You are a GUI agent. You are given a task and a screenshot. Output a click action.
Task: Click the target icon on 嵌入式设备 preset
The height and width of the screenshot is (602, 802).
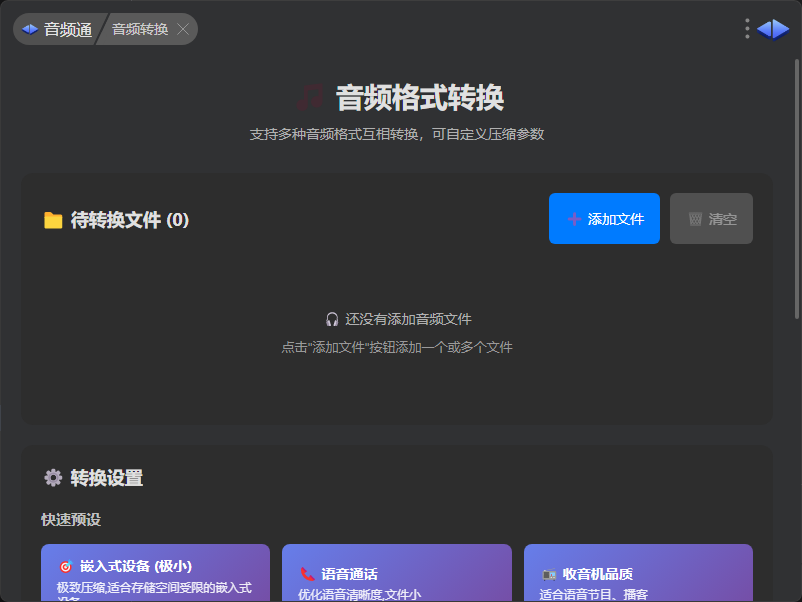tap(65, 566)
